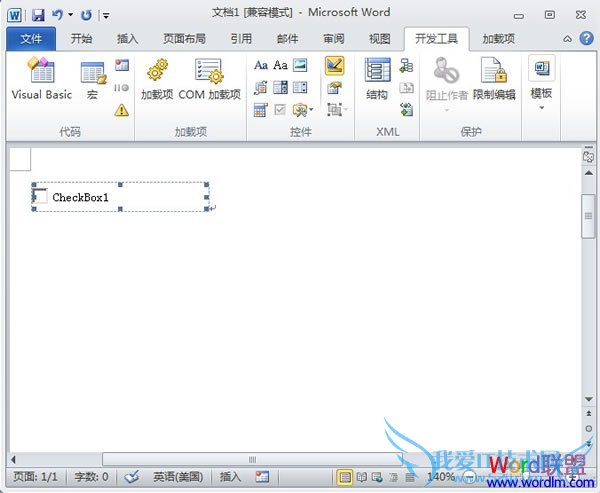Viewport: 600px width, 493px height.
Task: Click the Redo/Repeat button
Action: [86, 15]
